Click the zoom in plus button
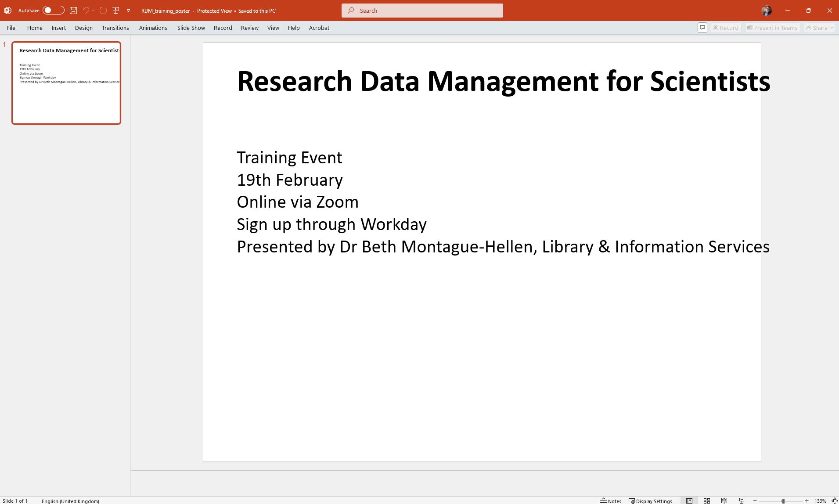This screenshot has width=839, height=504. (807, 501)
